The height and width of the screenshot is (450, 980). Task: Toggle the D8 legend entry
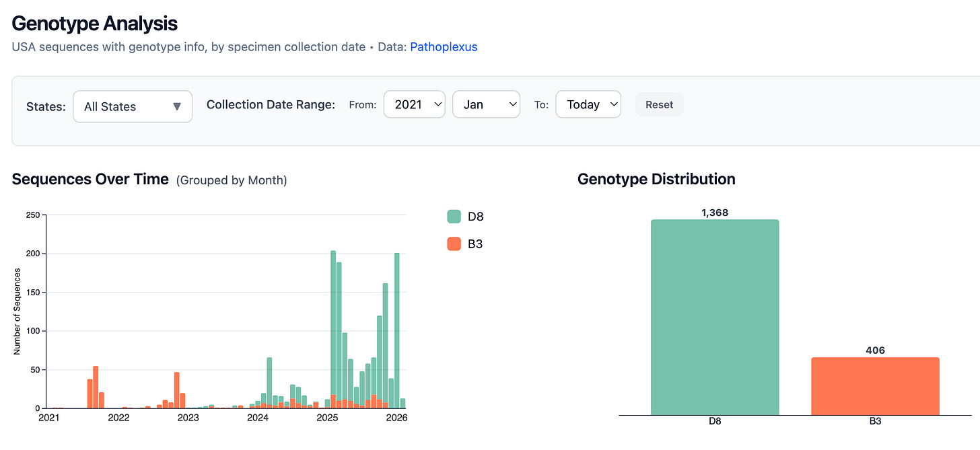(x=466, y=217)
